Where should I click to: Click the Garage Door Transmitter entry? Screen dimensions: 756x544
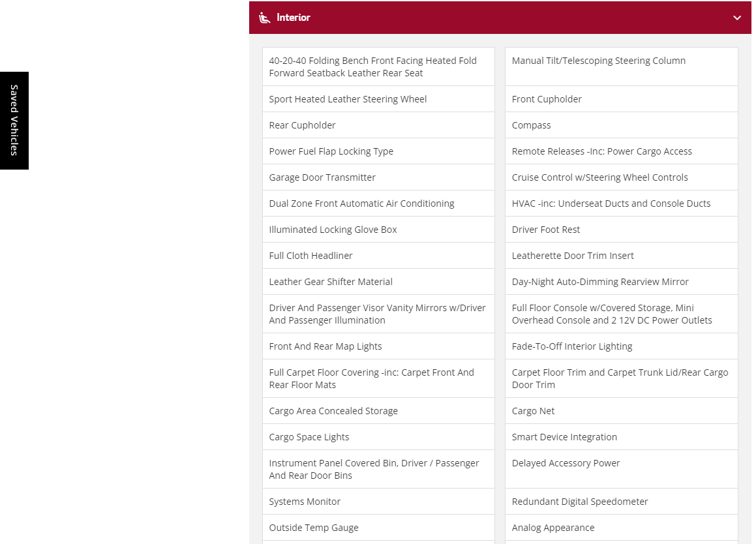click(x=322, y=177)
